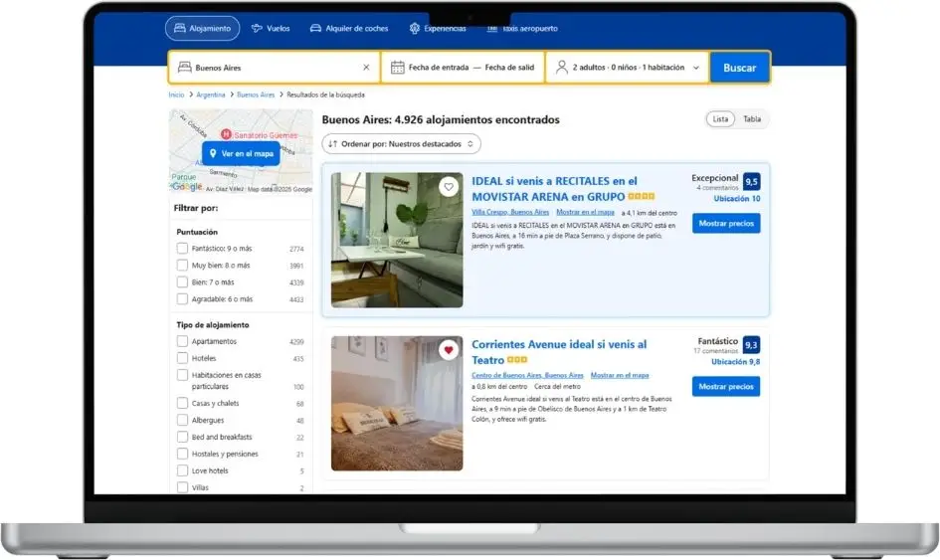Open the Fecha de entrada picker

[439, 68]
